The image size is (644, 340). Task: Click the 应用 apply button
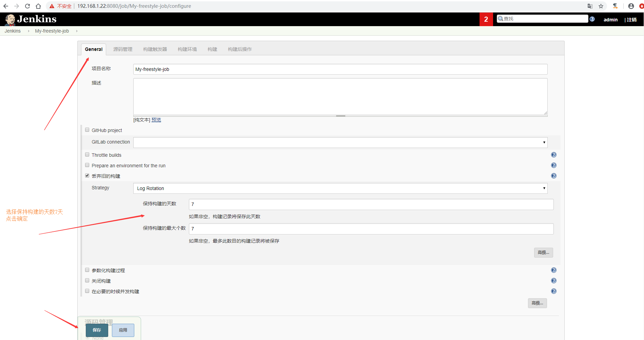[x=123, y=330]
